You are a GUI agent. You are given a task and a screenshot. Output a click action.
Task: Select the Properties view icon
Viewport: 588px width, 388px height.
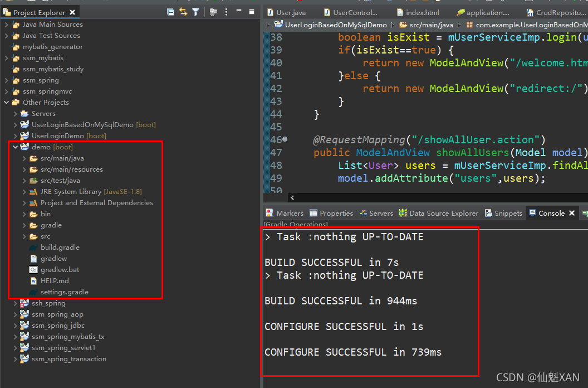click(x=331, y=213)
